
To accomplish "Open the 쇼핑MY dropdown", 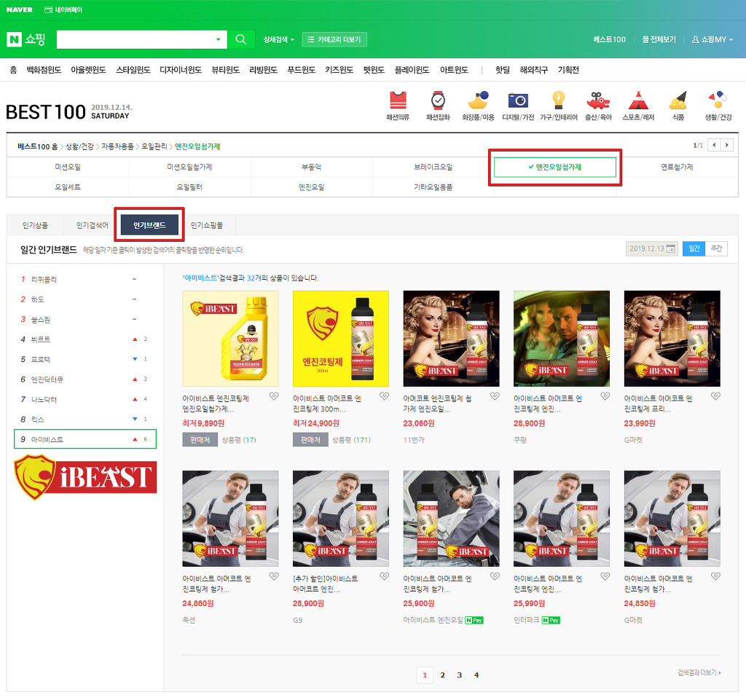I will 712,39.
